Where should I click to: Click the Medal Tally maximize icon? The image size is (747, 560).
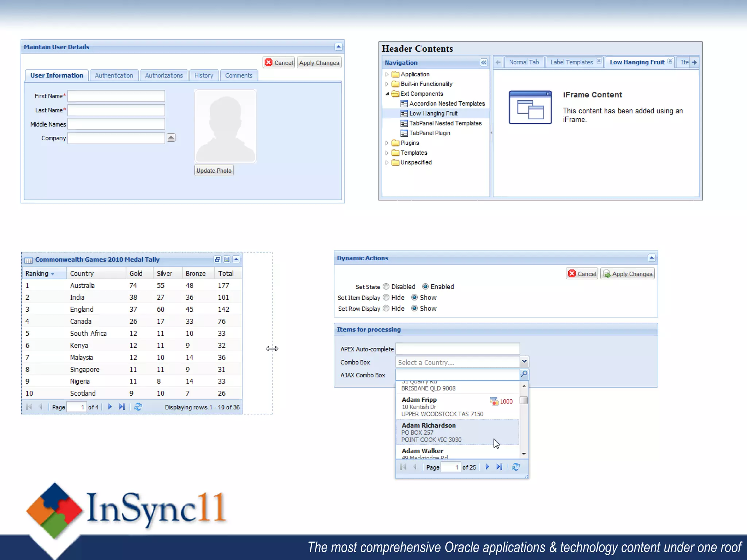tap(227, 259)
